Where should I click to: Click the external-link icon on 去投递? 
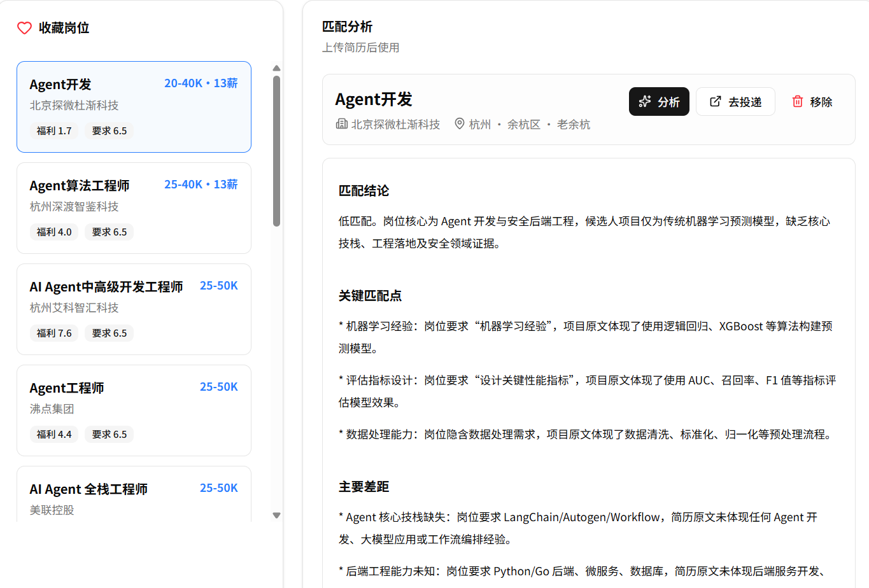click(x=716, y=101)
